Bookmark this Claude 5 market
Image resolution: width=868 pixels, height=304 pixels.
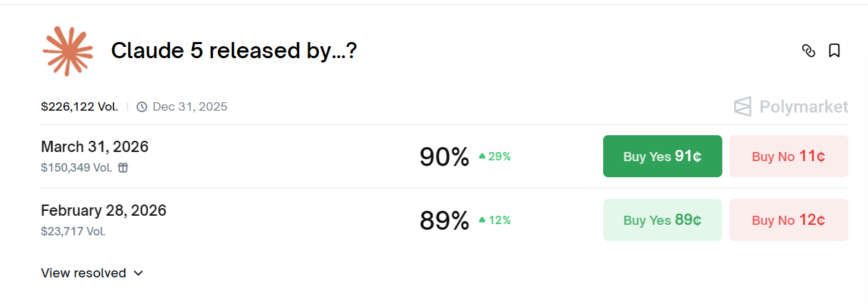click(834, 50)
